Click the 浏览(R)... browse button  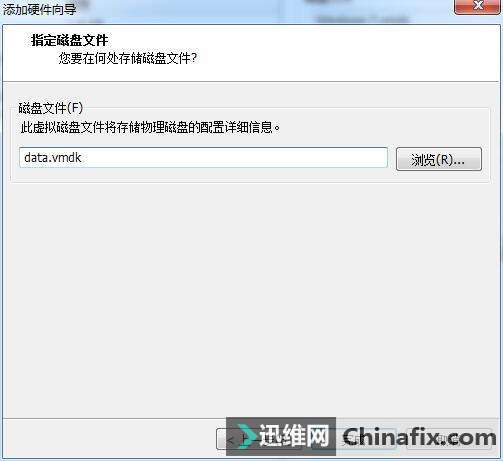[439, 159]
